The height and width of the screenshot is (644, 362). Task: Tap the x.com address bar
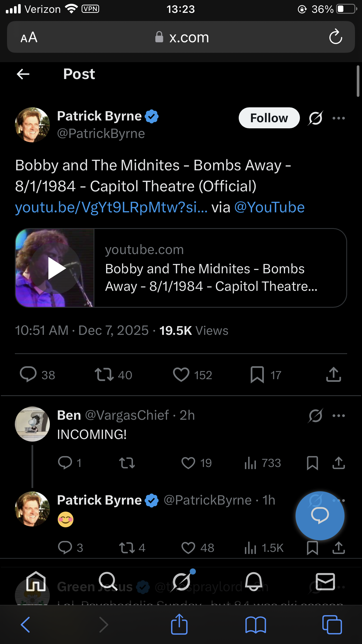point(182,37)
